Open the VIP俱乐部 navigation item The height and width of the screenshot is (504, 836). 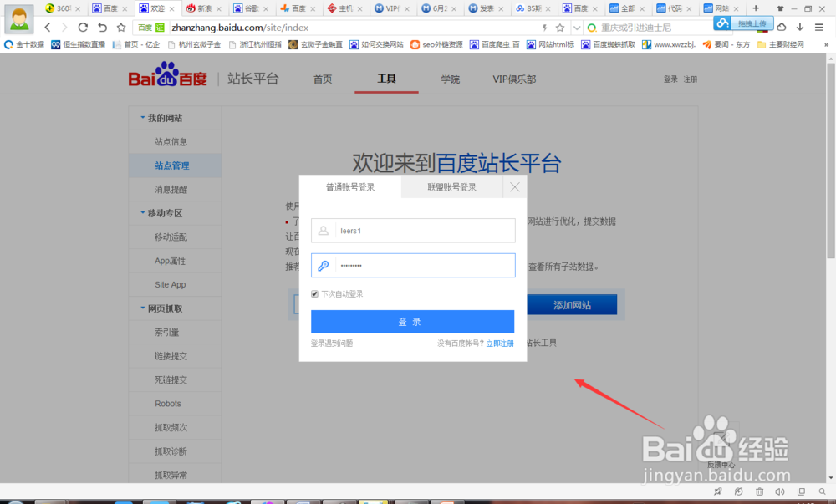[x=514, y=79]
